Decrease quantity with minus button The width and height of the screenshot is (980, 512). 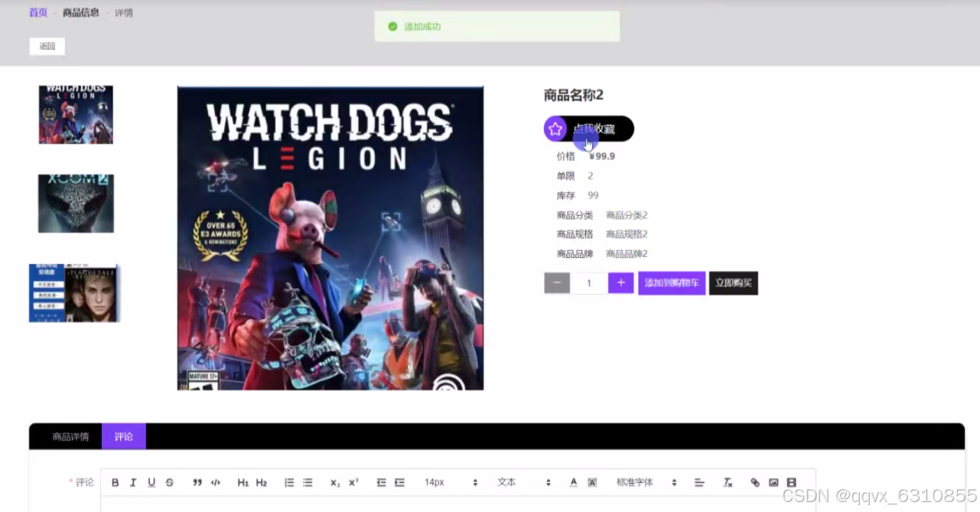tap(557, 282)
